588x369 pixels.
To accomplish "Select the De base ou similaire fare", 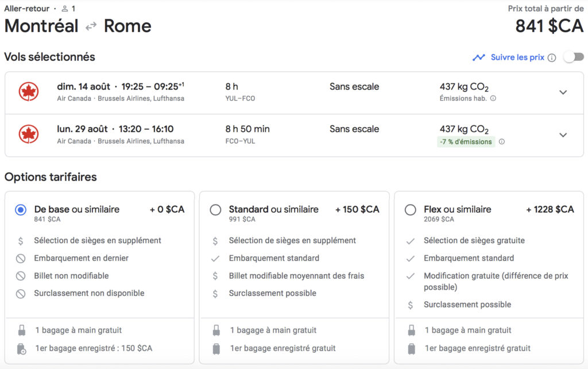I will pos(21,210).
